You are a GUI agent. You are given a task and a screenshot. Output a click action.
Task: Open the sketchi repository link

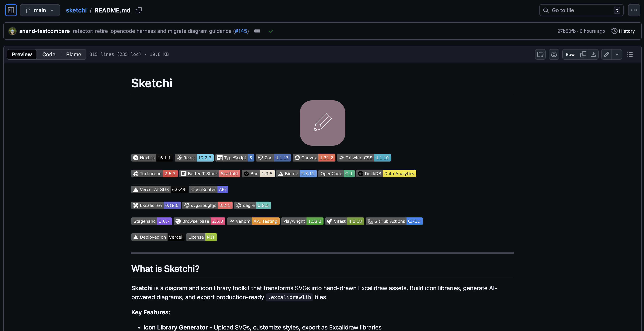(76, 10)
